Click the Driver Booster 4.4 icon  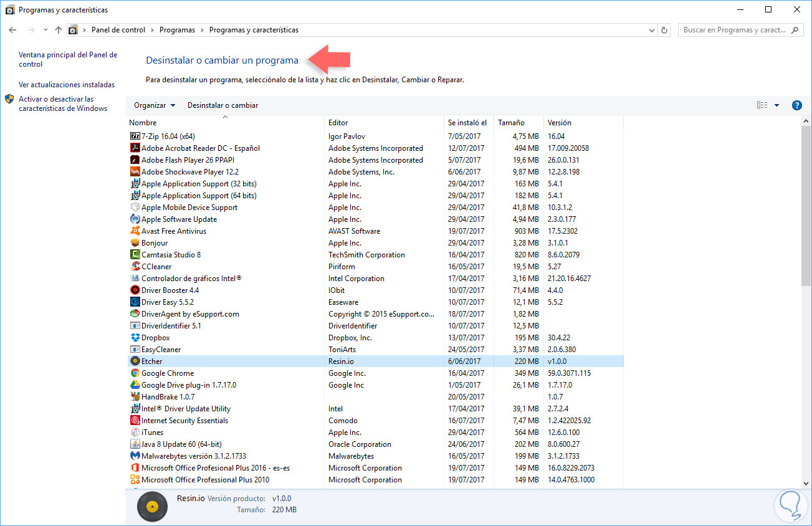click(x=135, y=290)
